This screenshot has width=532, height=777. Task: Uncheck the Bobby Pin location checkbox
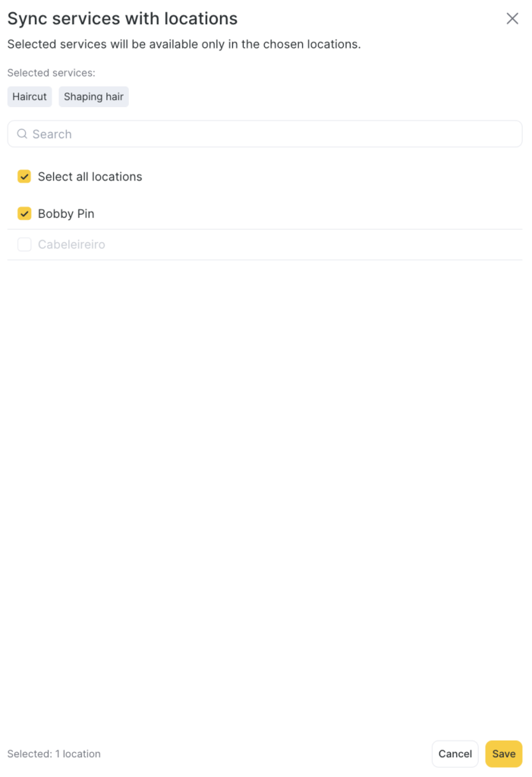click(x=24, y=214)
